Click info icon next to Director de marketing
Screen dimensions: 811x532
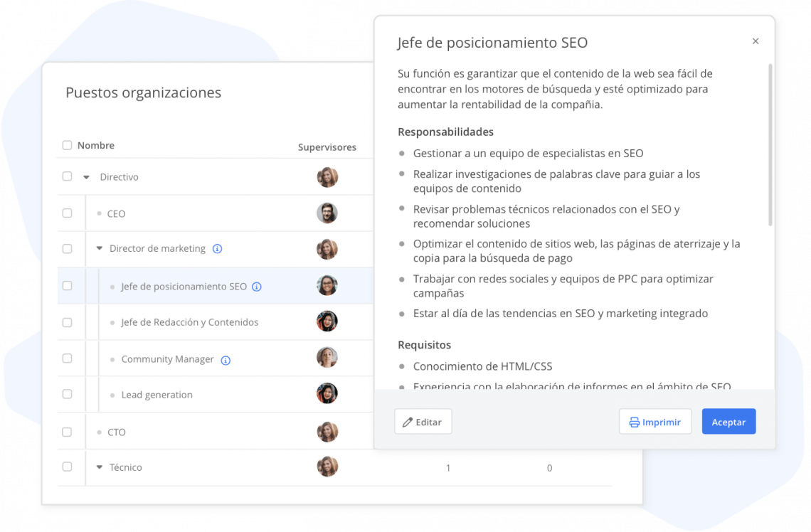click(x=217, y=249)
